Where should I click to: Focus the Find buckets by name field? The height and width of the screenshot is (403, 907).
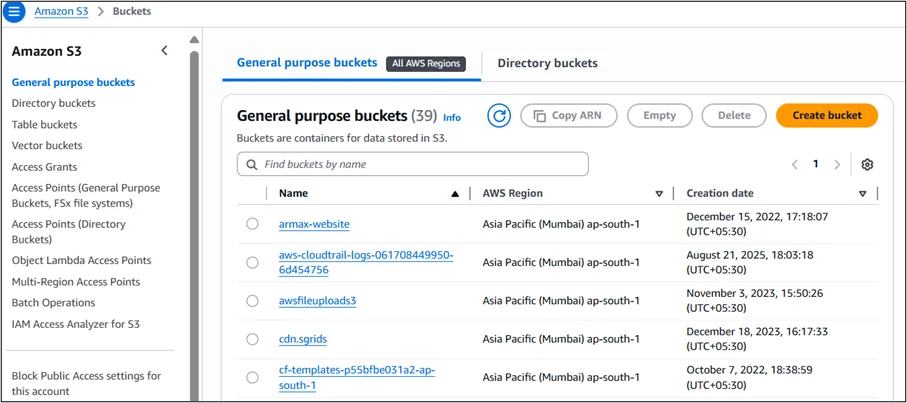pos(412,164)
